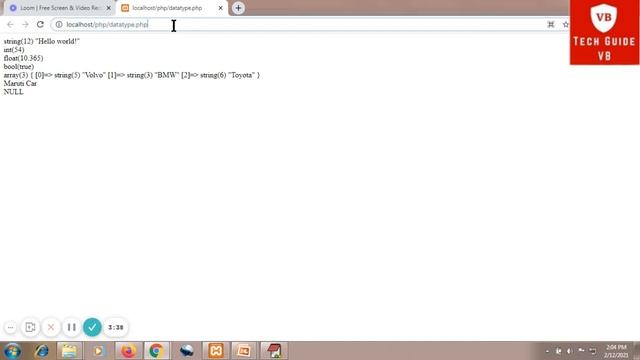Click the browser forward arrow
The height and width of the screenshot is (360, 640).
(25, 24)
